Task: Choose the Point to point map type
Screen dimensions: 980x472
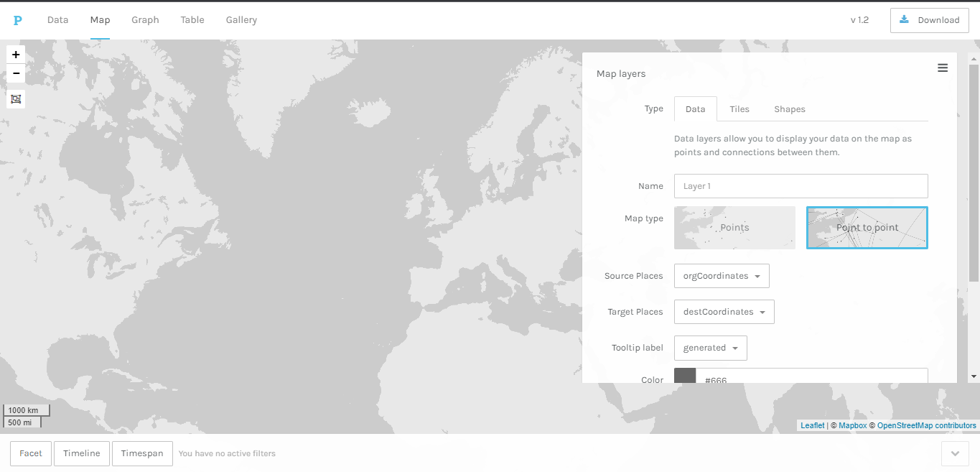Action: point(867,228)
